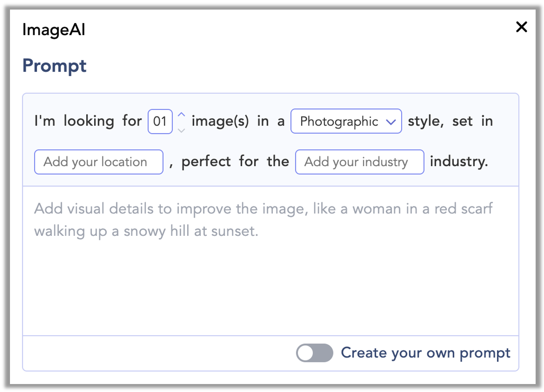Open the Photographic style dropdown
Viewport: 544px width, 392px height.
click(x=345, y=122)
